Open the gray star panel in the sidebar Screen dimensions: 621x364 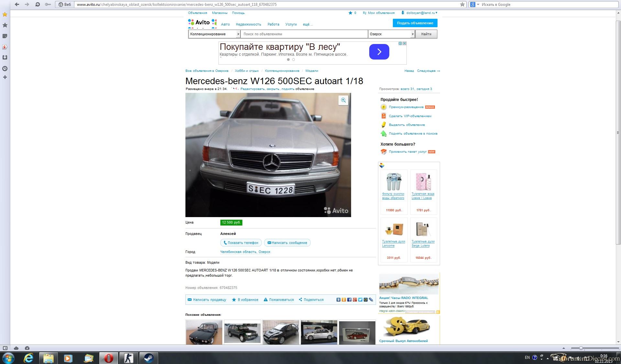(x=5, y=25)
